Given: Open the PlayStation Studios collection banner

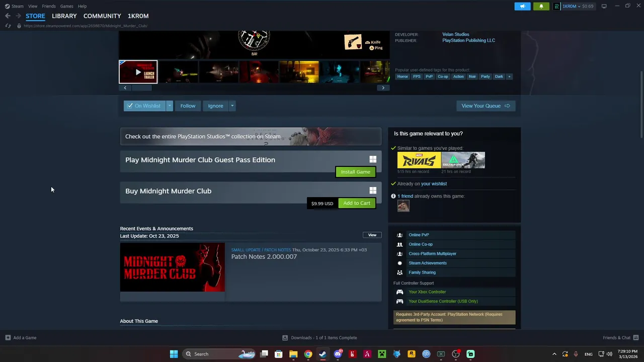Looking at the screenshot, I should pyautogui.click(x=251, y=136).
